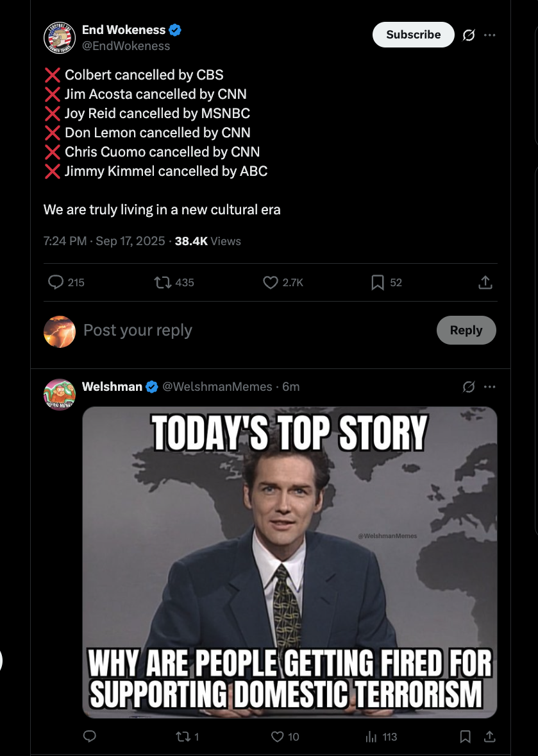Like the End Wokeness post
Screen dimensions: 538x756
[271, 282]
